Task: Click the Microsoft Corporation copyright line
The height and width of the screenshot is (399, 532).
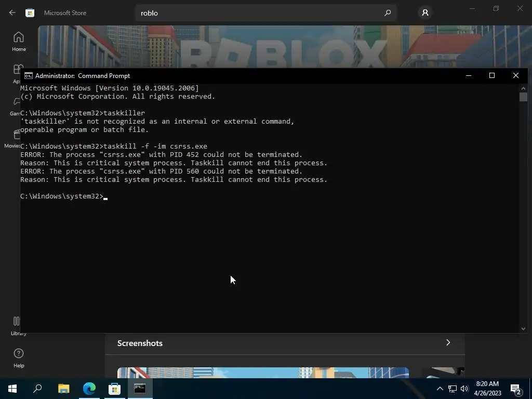Action: click(x=118, y=96)
